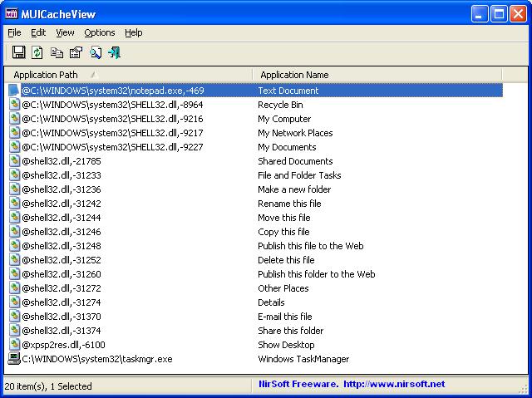532x398 pixels.
Task: Click the '20 item(s), 1 Selected' status text
Action: pyautogui.click(x=48, y=386)
